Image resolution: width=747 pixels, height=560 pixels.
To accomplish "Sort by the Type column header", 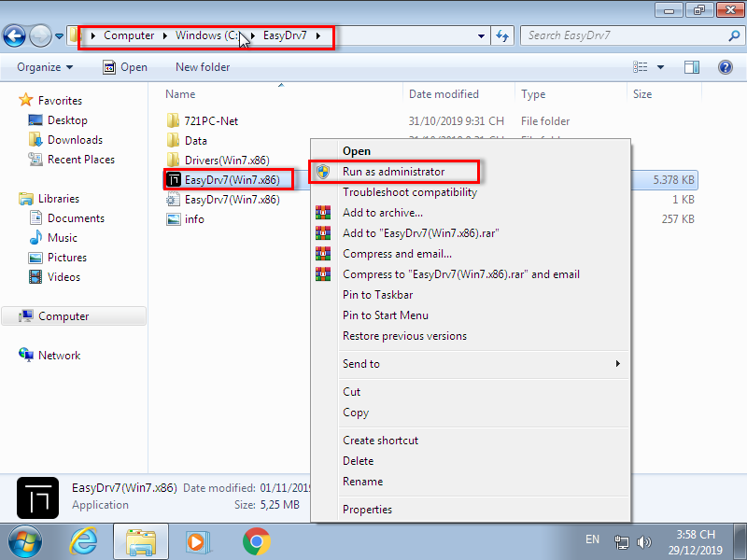I will (x=533, y=94).
